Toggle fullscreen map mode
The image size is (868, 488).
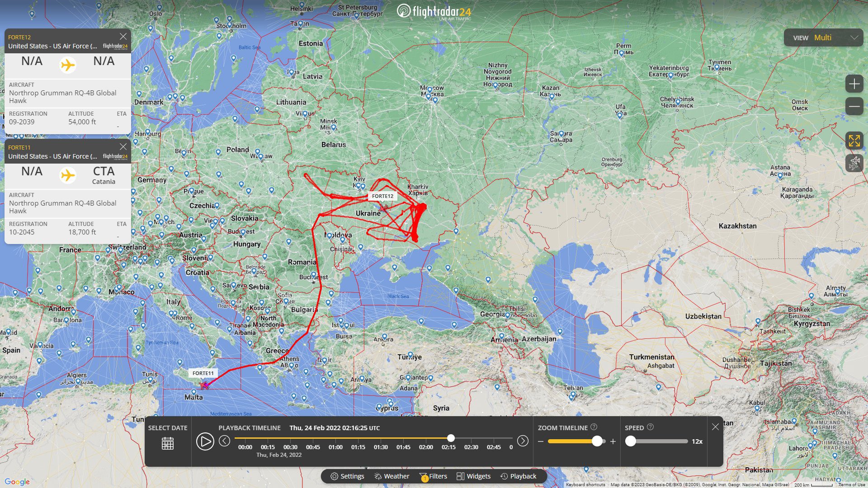tap(854, 141)
